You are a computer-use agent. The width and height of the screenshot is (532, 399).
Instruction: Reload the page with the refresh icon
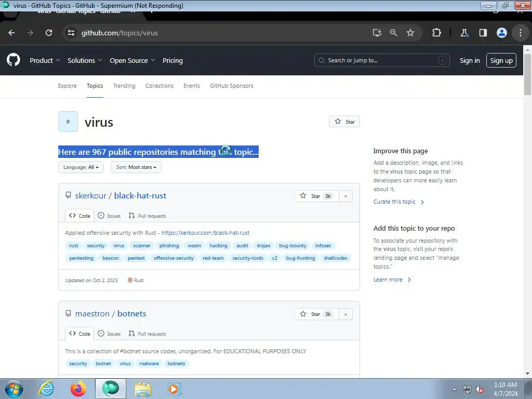tap(49, 33)
